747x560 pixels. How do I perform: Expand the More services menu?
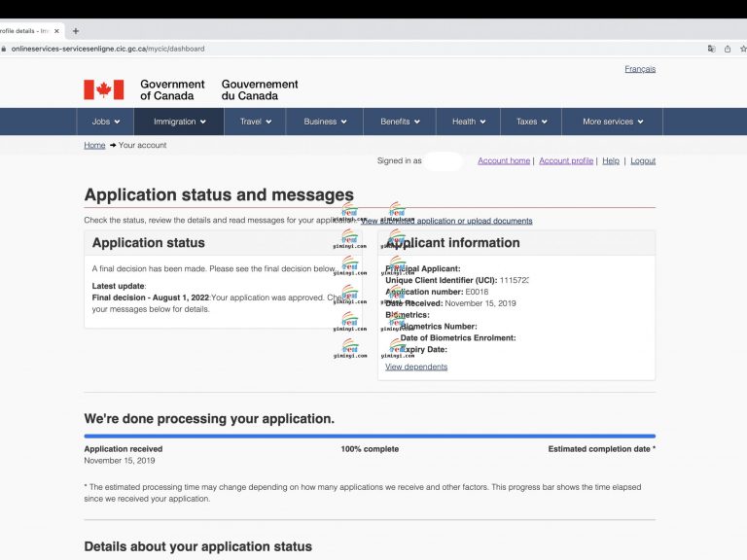[613, 122]
